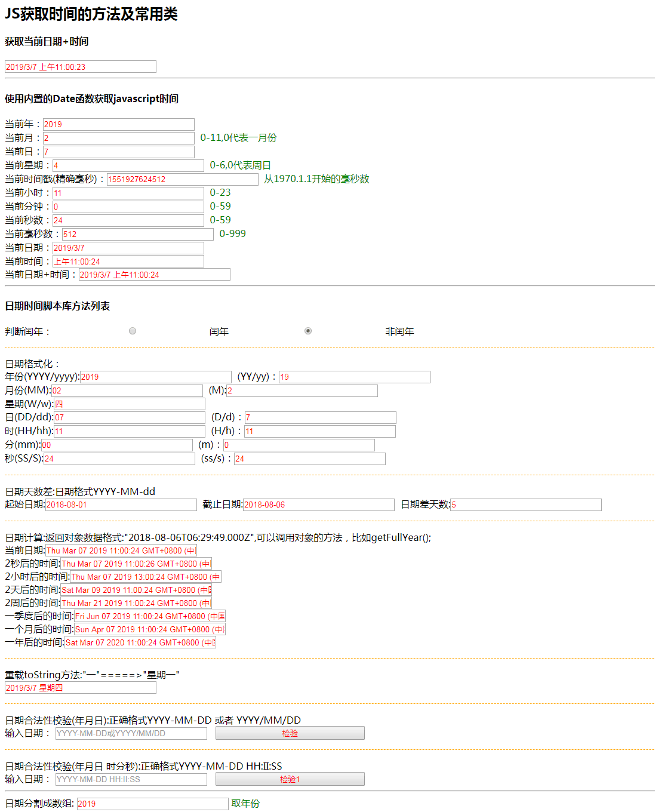The width and height of the screenshot is (655, 812).
Task: Click the 起始日期 field 2018-08-01
Action: (x=121, y=505)
